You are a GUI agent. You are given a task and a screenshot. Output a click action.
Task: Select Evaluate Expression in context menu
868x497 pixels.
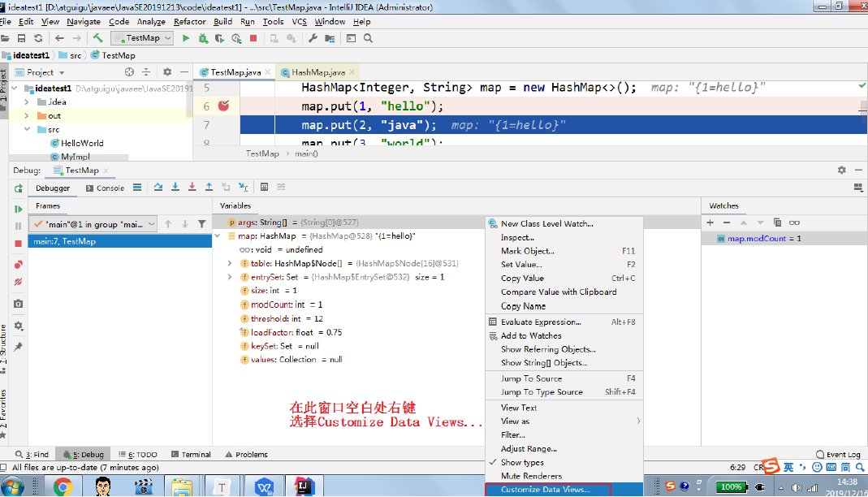pos(541,322)
